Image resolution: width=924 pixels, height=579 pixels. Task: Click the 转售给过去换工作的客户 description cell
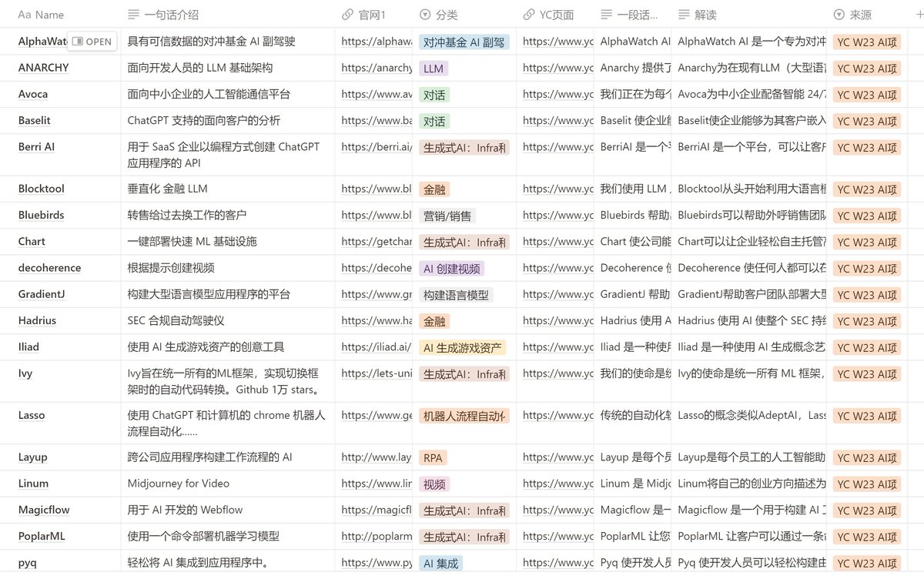(x=228, y=215)
